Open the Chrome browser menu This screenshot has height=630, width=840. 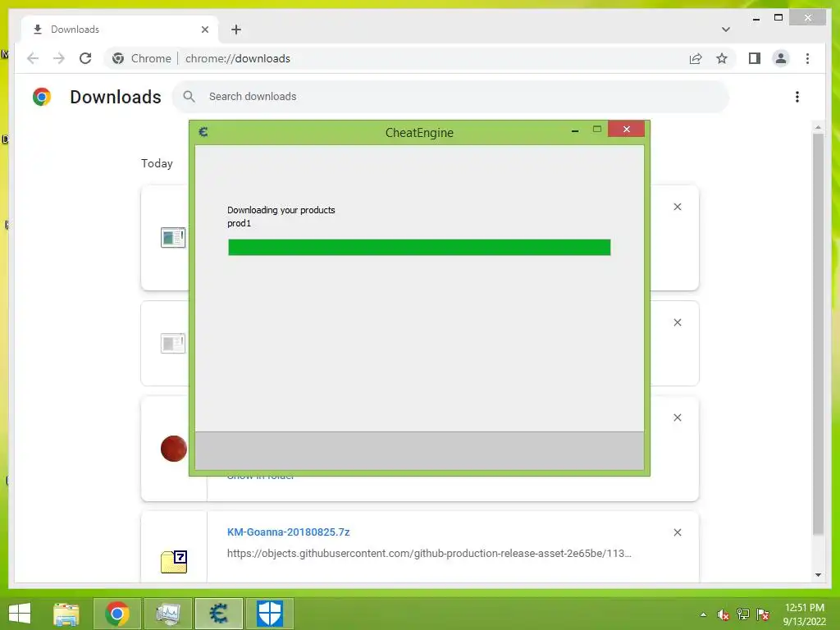[x=807, y=58]
